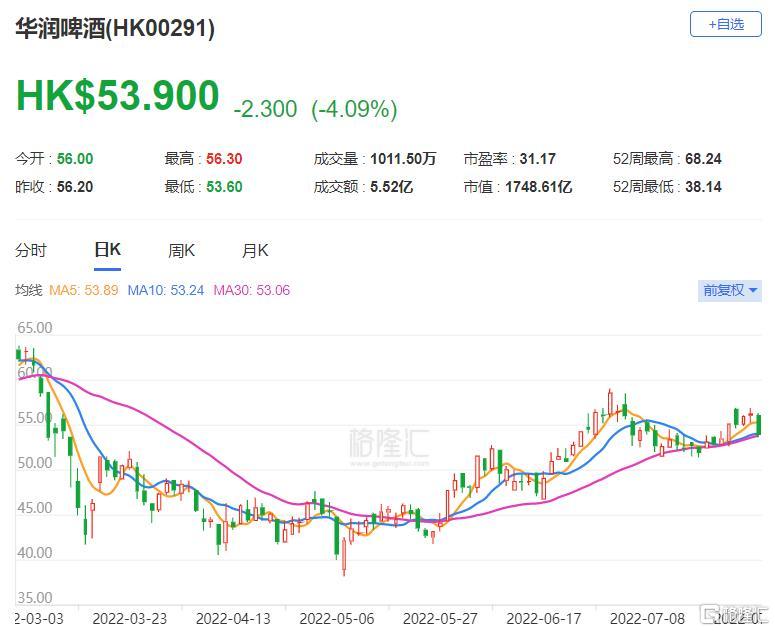Viewport: 775px width, 631px height.
Task: Click the 2022-05-27 date axis label
Action: [x=440, y=619]
